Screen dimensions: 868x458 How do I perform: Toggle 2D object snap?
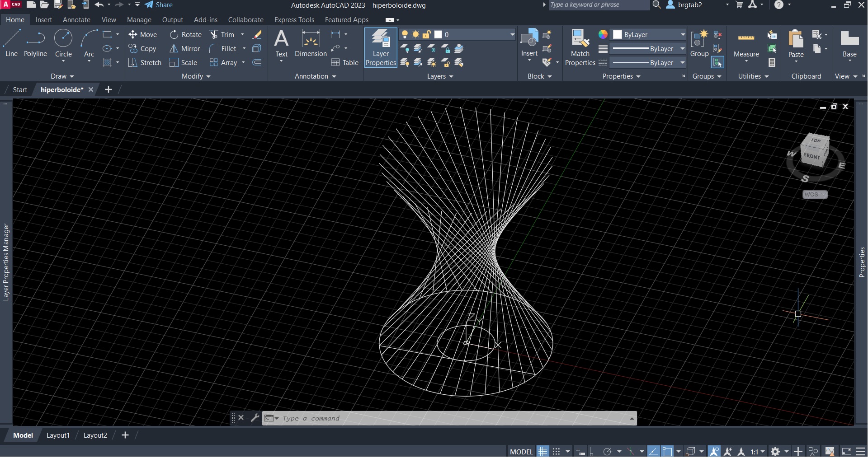tap(667, 451)
